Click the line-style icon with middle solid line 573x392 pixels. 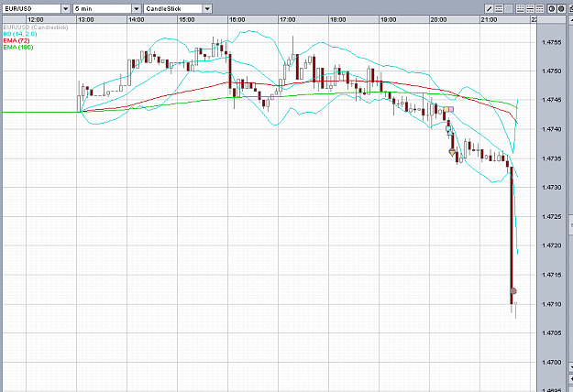(530, 9)
